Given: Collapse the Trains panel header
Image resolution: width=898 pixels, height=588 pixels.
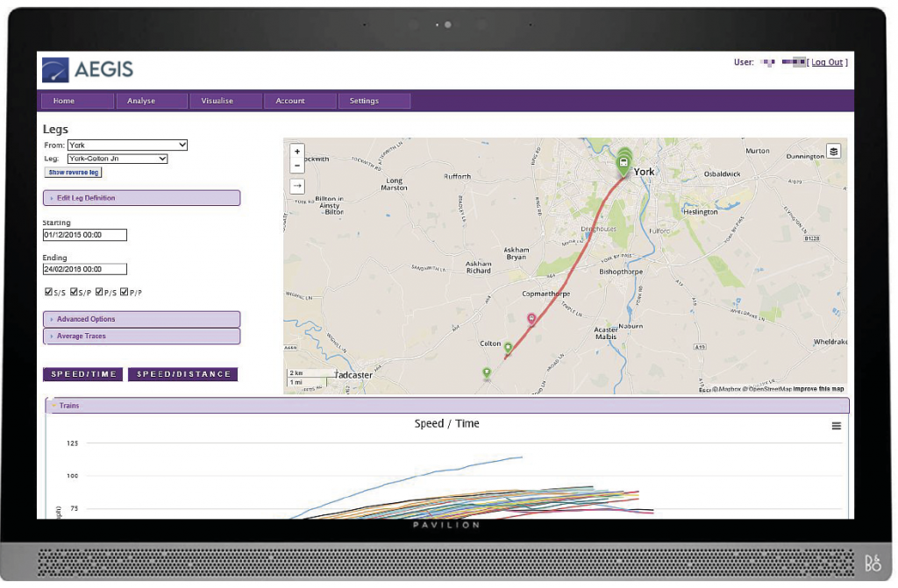Looking at the screenshot, I should 447,406.
